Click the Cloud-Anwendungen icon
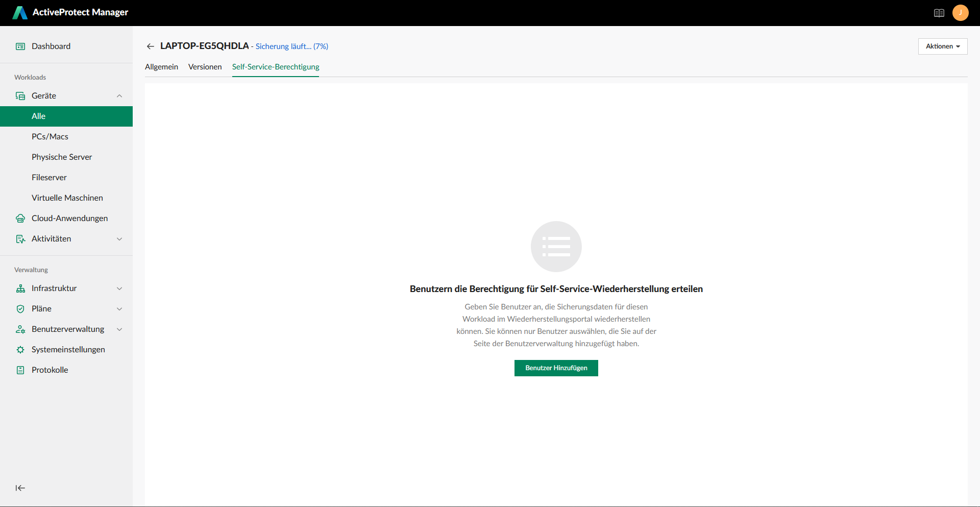980x507 pixels. point(20,219)
